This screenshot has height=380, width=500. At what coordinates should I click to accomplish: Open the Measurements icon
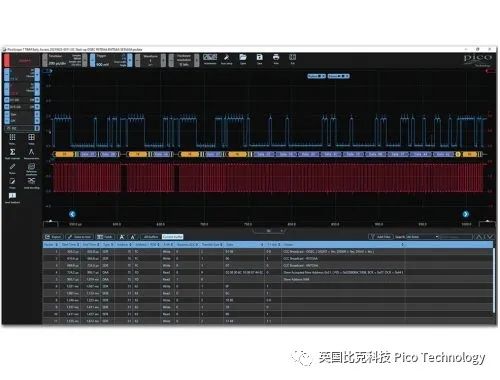(x=31, y=153)
